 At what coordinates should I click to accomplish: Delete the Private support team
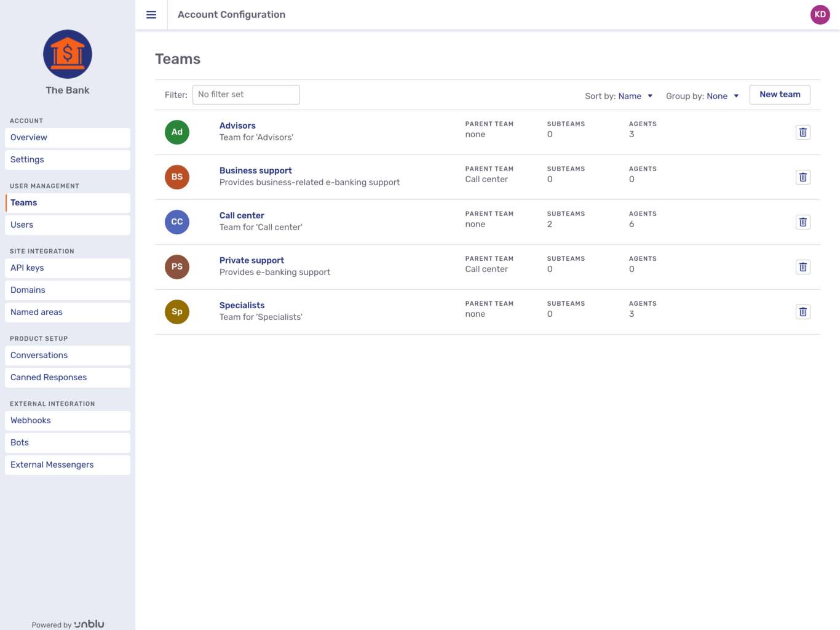(802, 266)
